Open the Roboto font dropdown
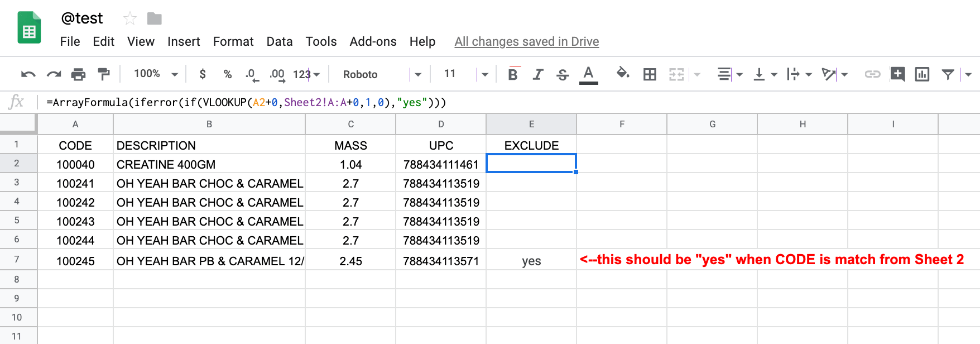The height and width of the screenshot is (344, 980). [x=382, y=74]
